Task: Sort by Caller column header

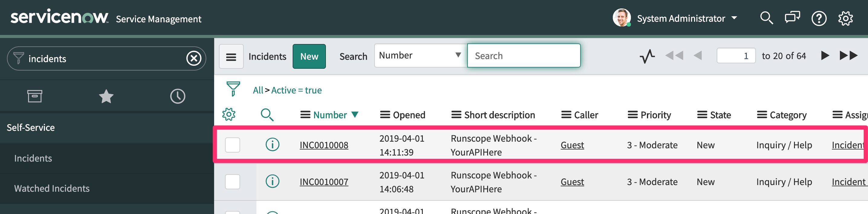Action: (x=586, y=115)
